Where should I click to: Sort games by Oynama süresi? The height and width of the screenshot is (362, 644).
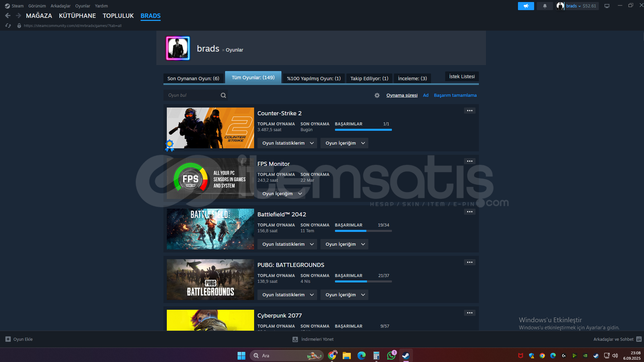[402, 95]
